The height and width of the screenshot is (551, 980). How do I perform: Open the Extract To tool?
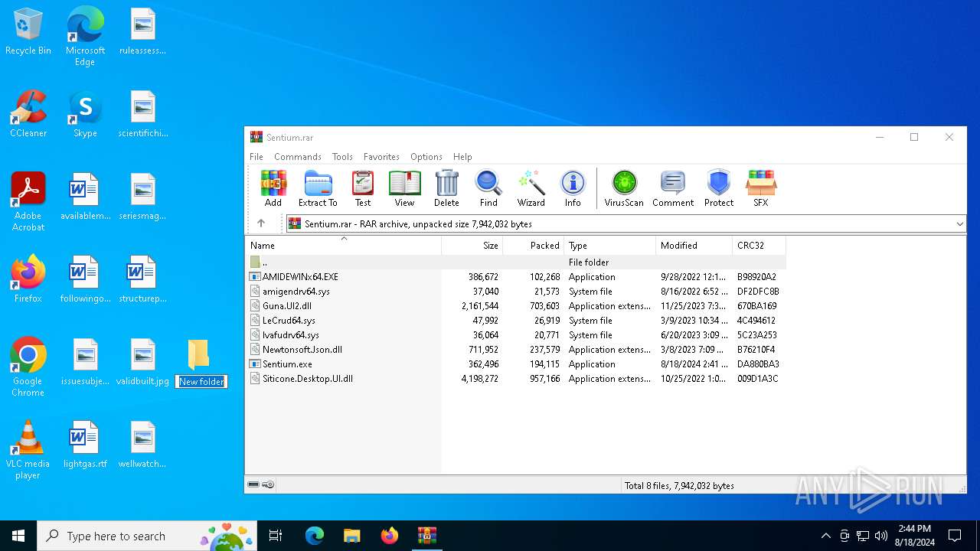pyautogui.click(x=318, y=189)
